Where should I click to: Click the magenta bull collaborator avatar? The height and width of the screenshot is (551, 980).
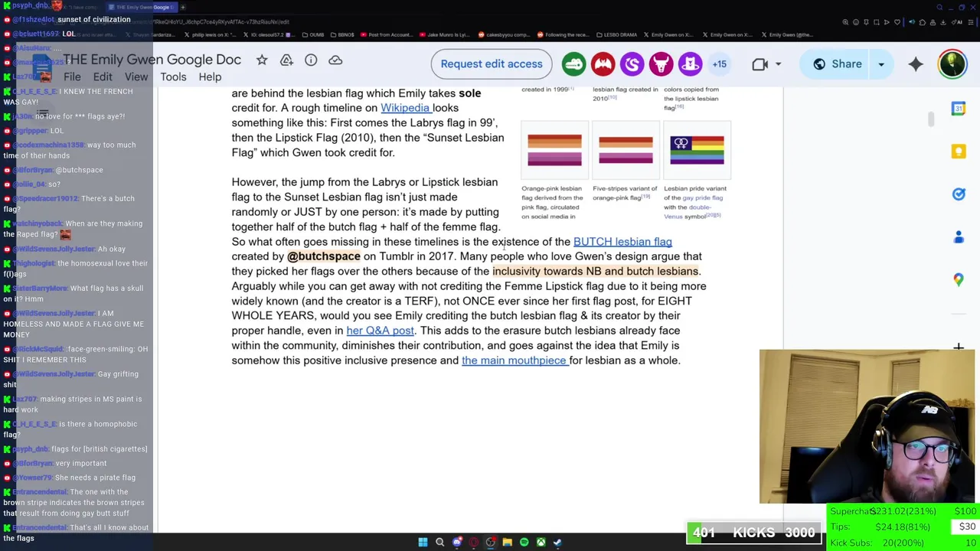pyautogui.click(x=661, y=64)
